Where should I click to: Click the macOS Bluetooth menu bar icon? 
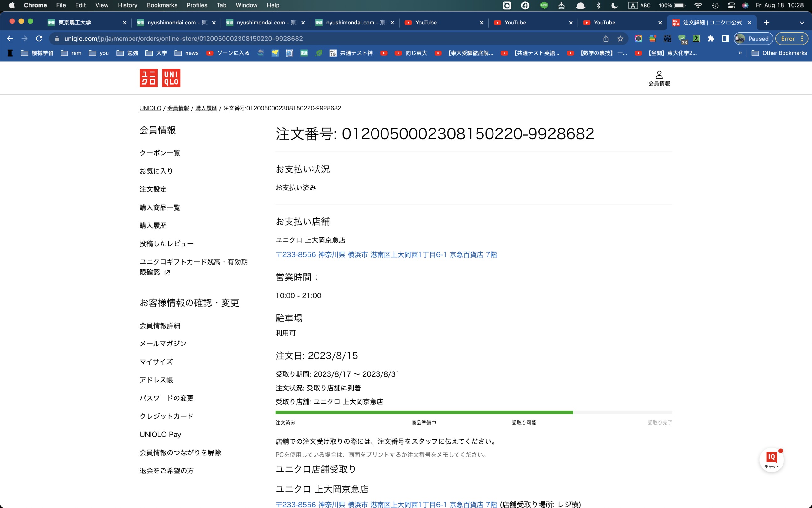598,5
